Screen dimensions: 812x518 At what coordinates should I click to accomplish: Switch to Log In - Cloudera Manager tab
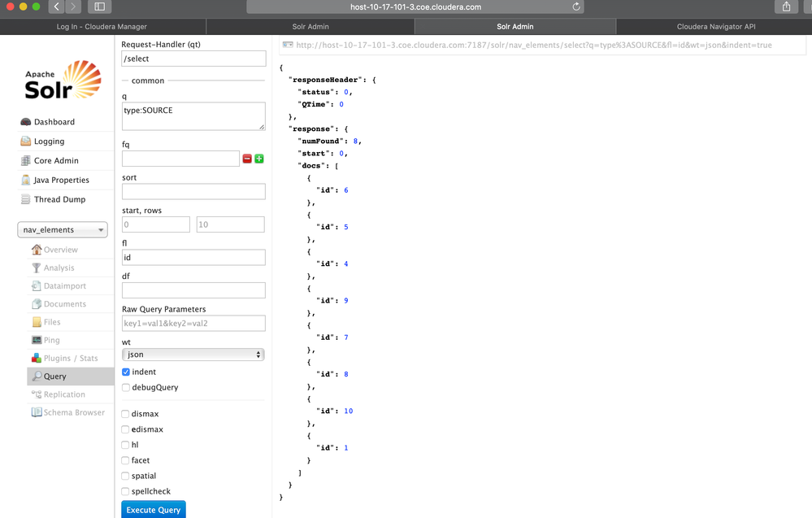[102, 26]
